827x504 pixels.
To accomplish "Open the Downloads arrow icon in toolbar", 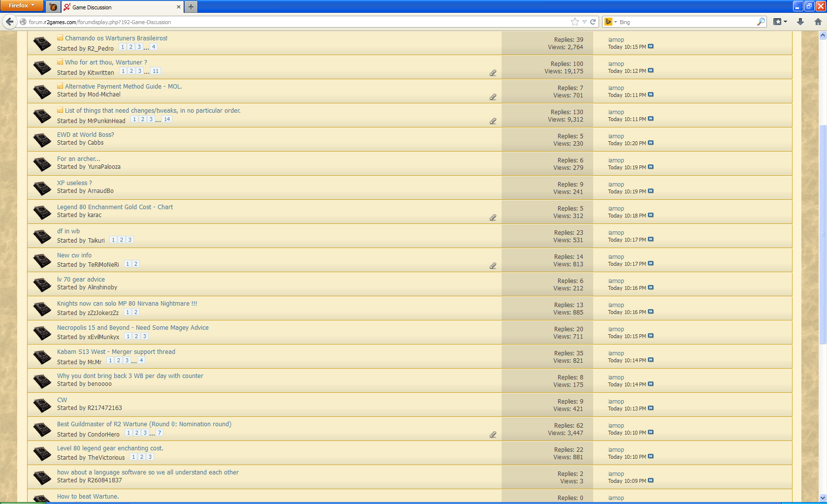I will coord(800,22).
